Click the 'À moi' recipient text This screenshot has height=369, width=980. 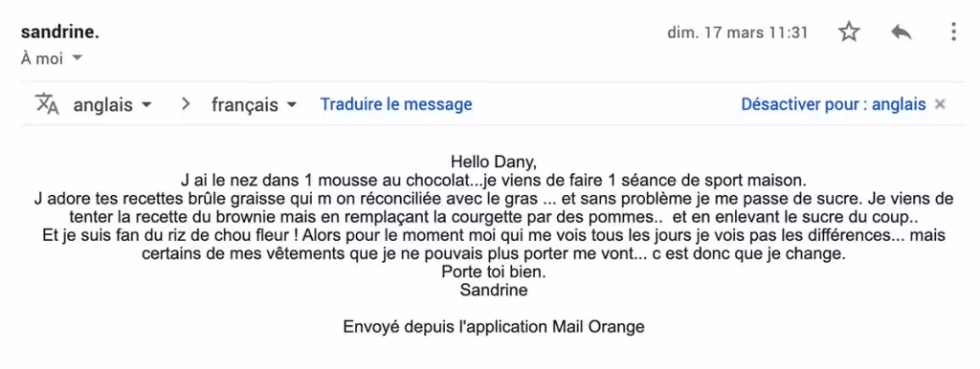(x=42, y=58)
